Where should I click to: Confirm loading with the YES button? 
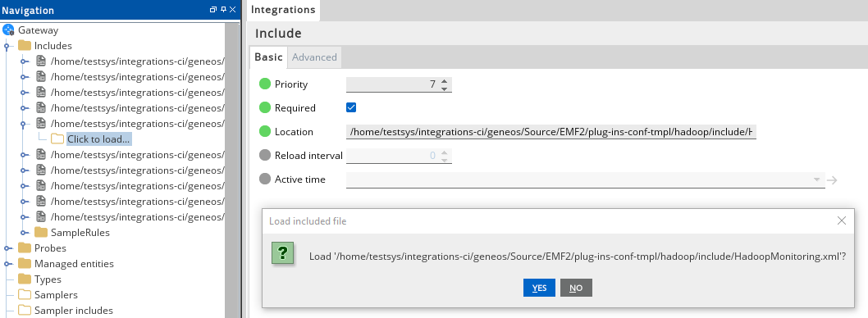click(539, 288)
